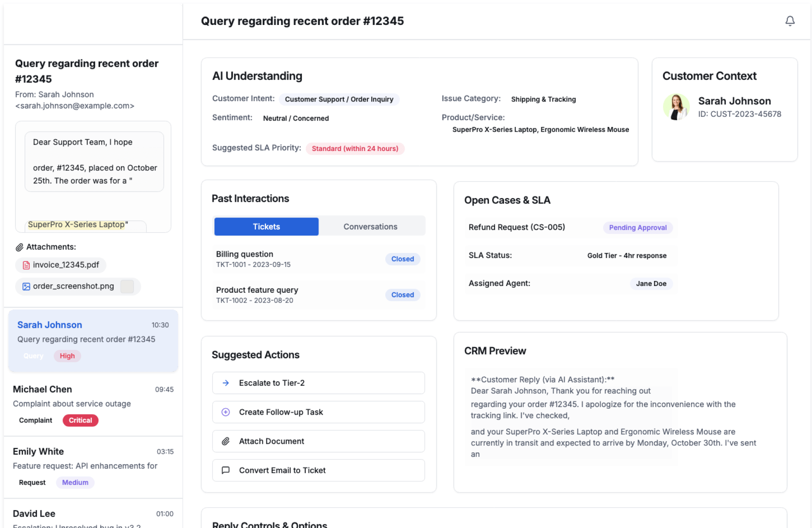Click the notification bell icon

pyautogui.click(x=790, y=21)
